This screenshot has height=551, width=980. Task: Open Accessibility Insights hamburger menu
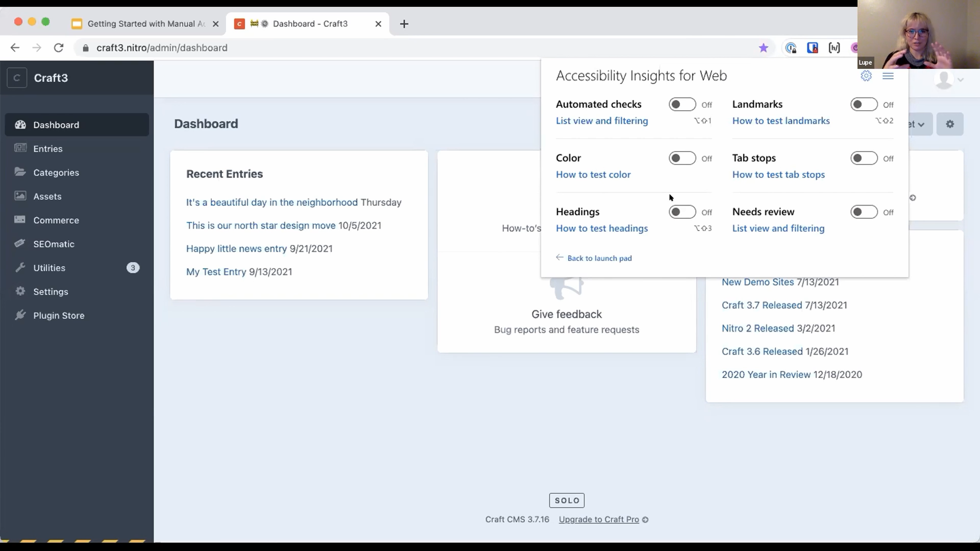tap(888, 76)
